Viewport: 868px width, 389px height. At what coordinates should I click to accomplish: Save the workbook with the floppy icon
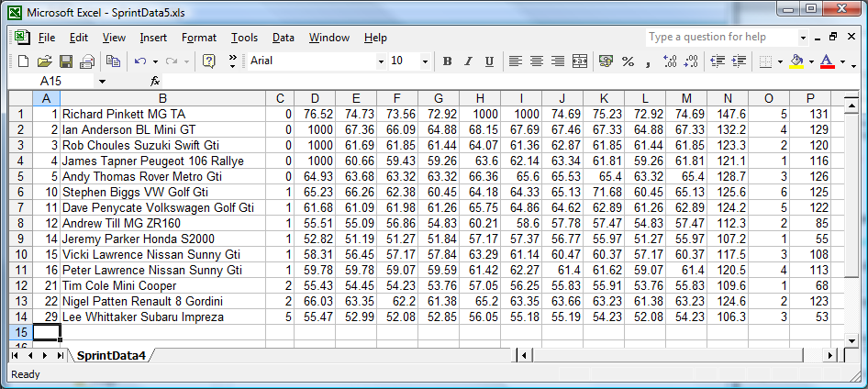pyautogui.click(x=66, y=61)
